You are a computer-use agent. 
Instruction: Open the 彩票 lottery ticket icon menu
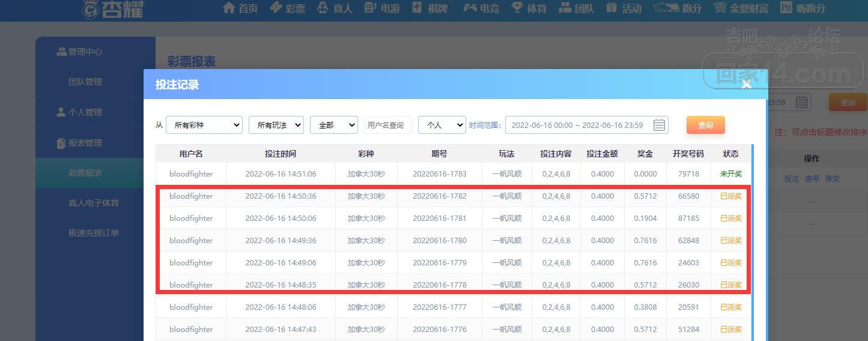click(276, 8)
